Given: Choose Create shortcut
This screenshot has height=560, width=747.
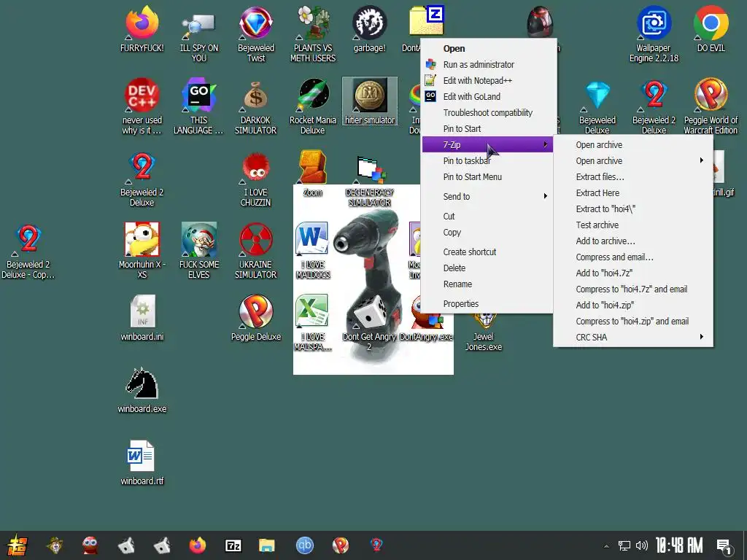Looking at the screenshot, I should pos(487,252).
